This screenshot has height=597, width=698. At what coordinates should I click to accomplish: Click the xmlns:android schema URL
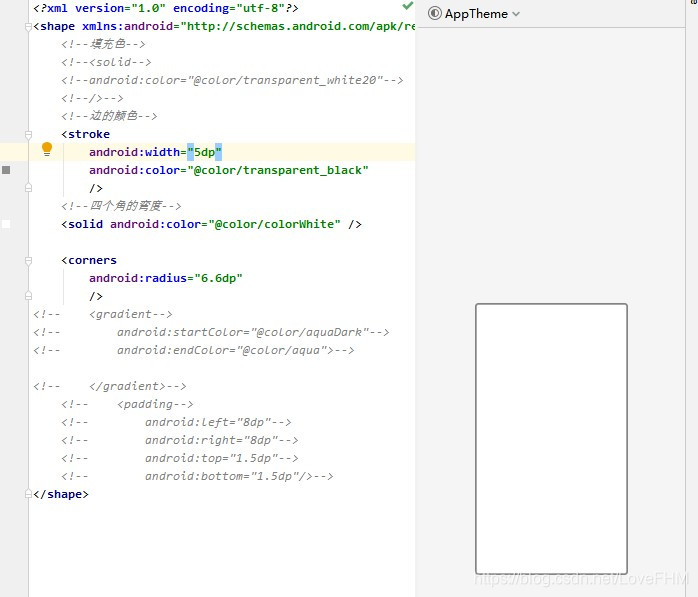click(297, 26)
